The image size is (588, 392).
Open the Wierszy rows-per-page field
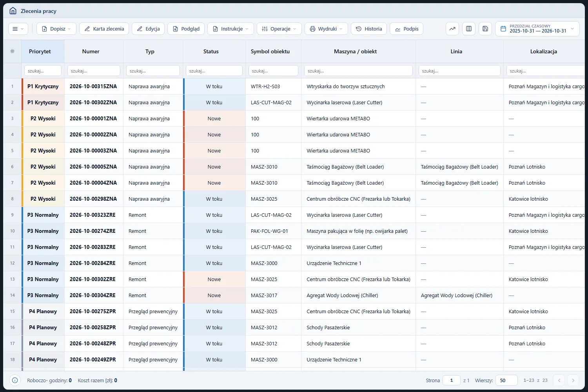click(506, 380)
